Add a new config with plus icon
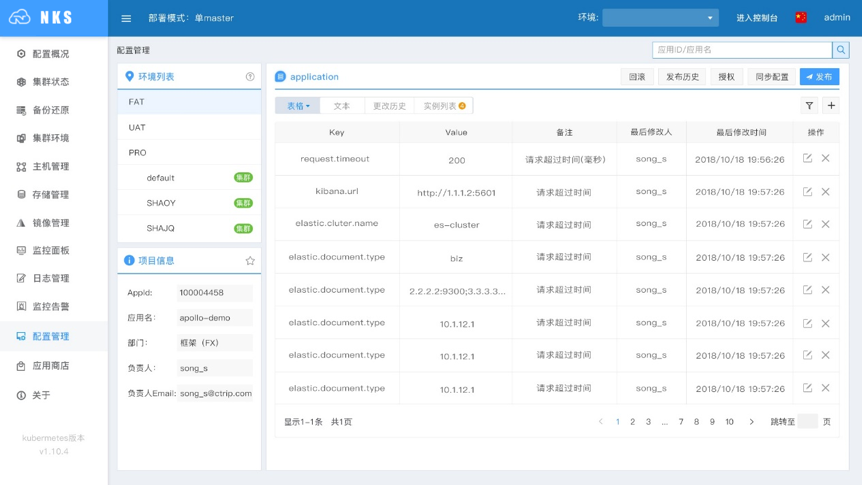862x485 pixels. click(831, 106)
